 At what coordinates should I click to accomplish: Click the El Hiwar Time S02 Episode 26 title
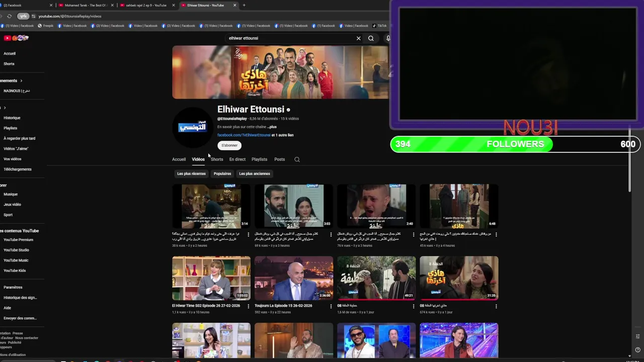click(206, 306)
